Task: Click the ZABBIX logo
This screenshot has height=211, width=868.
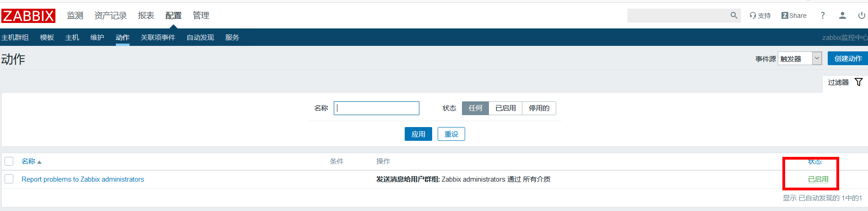Action: 28,16
